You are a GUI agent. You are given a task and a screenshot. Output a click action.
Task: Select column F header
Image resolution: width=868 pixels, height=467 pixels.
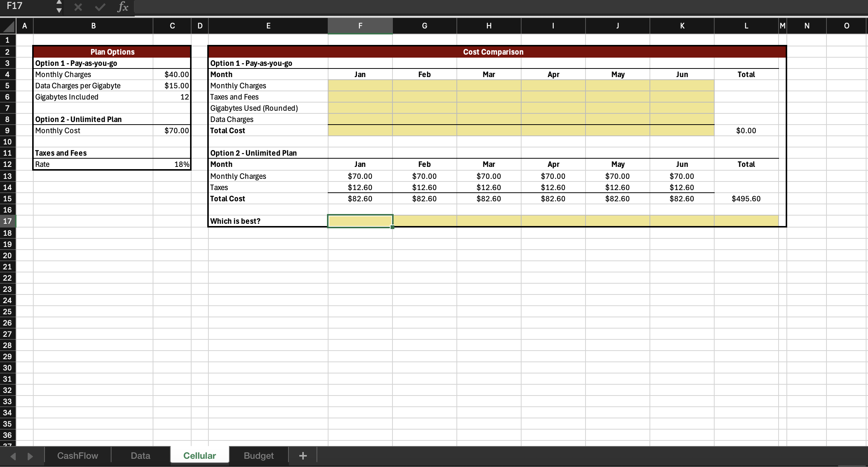pyautogui.click(x=360, y=25)
